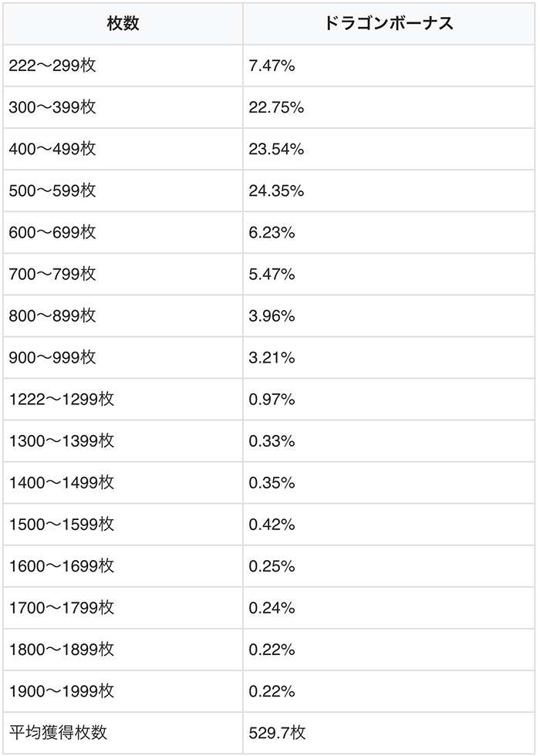Click the 平均獲得枚数 row label
Viewport: 540px width, 756px height.
58,732
